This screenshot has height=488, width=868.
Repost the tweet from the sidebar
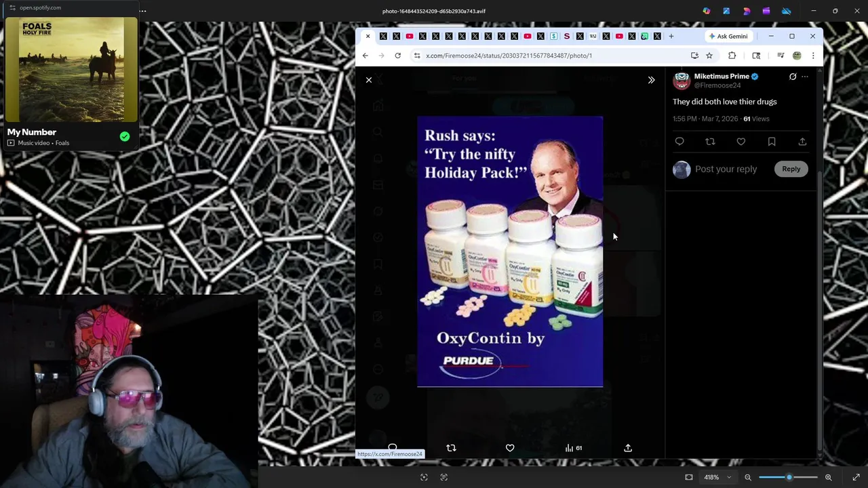tap(710, 142)
